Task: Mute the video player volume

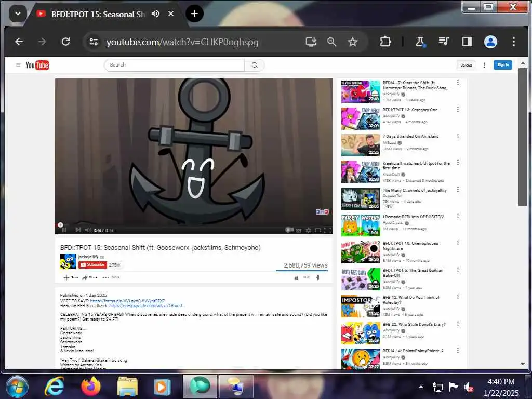Action: [x=88, y=230]
